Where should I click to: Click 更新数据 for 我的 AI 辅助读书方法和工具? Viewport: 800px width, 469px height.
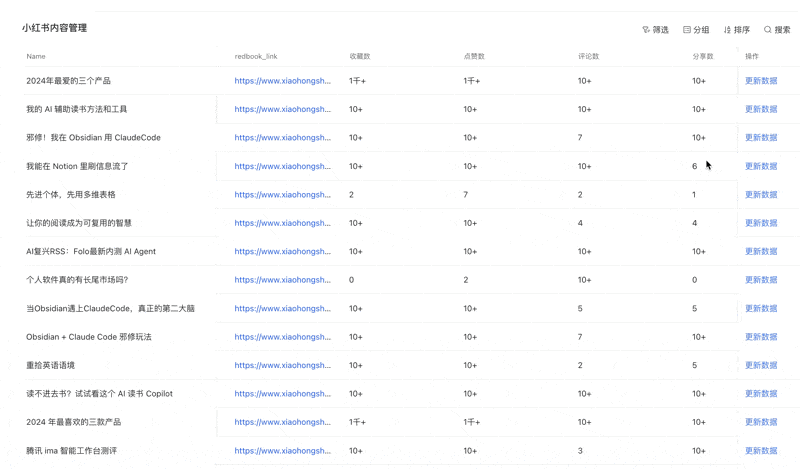coord(761,109)
